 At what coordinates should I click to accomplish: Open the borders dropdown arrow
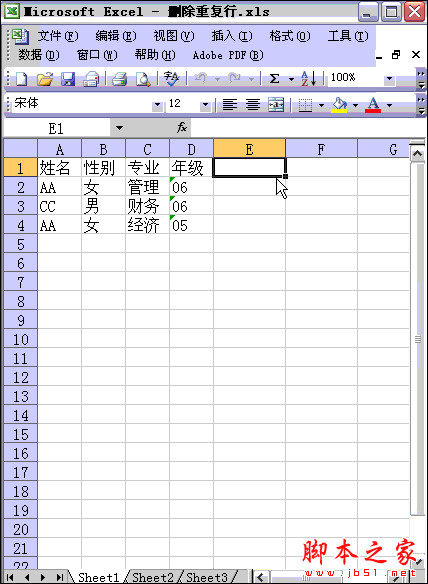coord(321,105)
